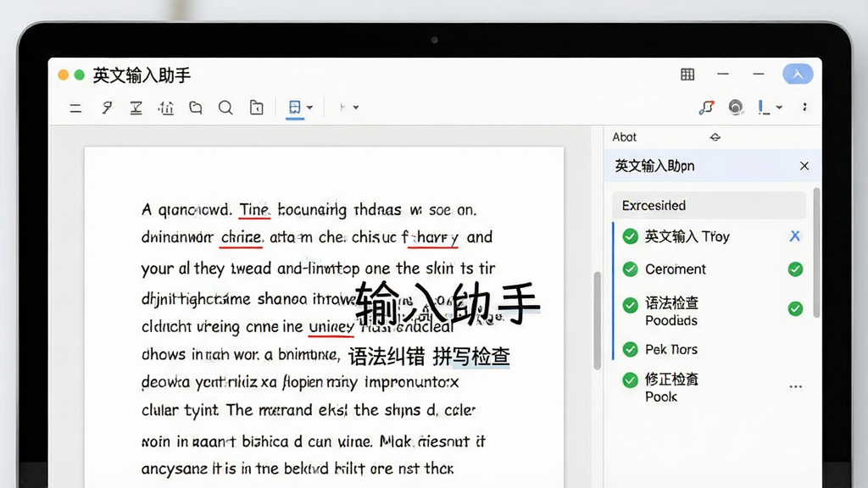Expand the dropdown arrow beside the page view icon
The image size is (868, 488).
(x=309, y=108)
